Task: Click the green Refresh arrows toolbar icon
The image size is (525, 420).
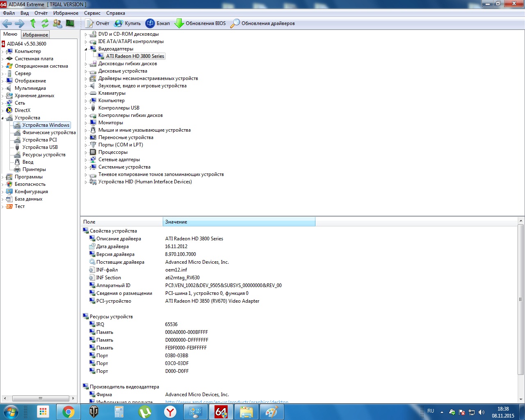Action: [45, 23]
